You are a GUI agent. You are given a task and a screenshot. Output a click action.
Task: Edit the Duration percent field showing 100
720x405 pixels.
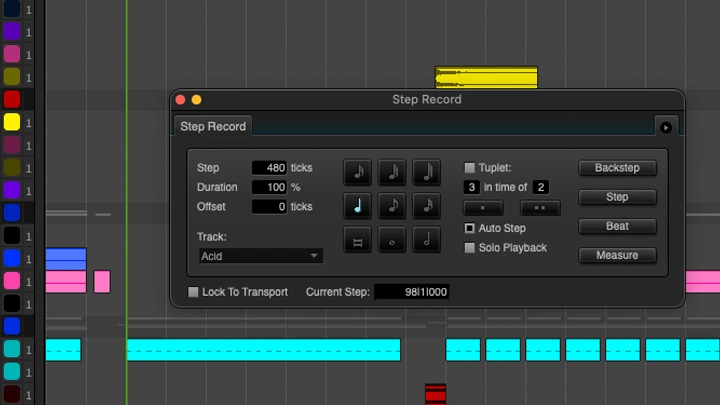pos(269,187)
